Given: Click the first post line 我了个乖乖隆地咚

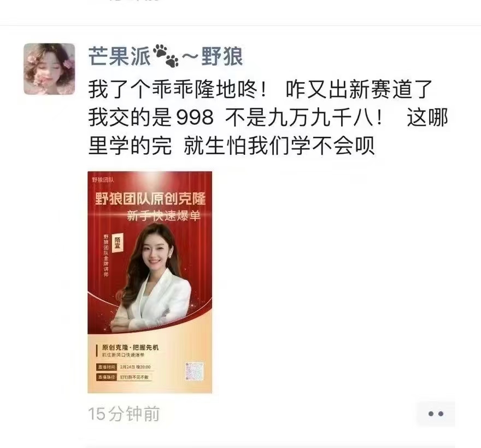Looking at the screenshot, I should 179,89.
